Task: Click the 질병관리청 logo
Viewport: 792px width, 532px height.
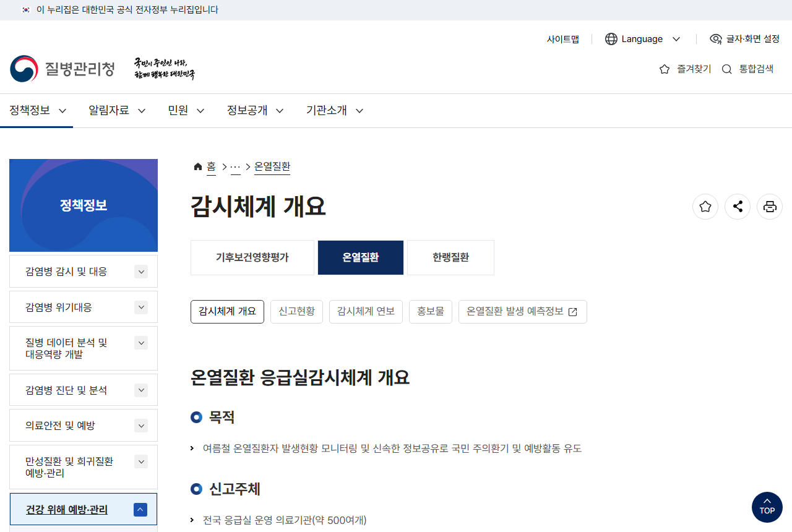Action: point(62,69)
